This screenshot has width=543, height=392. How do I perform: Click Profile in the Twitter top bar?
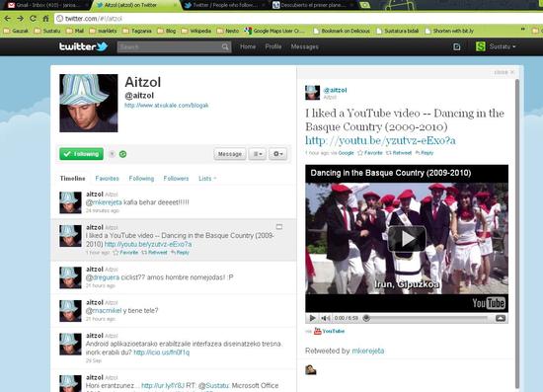pos(273,46)
